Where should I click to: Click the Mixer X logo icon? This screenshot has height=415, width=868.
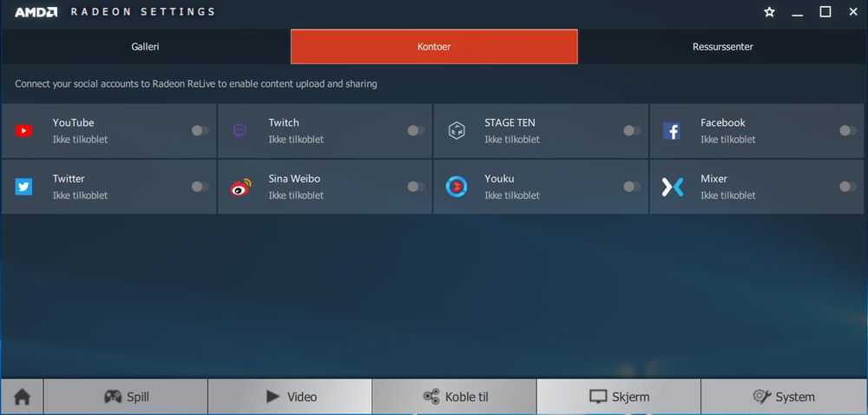click(x=673, y=187)
